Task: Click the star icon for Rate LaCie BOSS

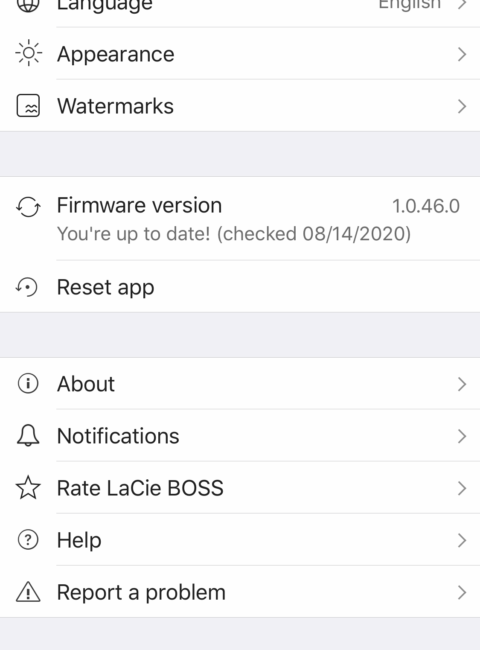Action: 28,488
